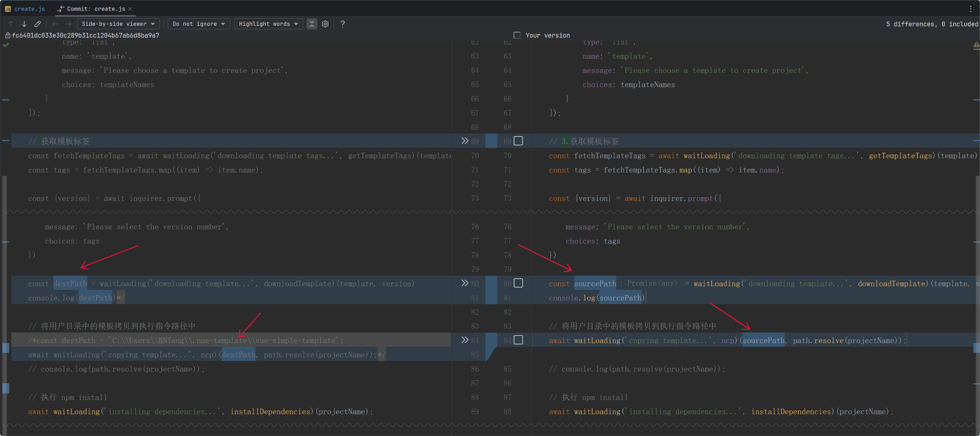980x436 pixels.
Task: Open the three-dot options menu
Action: coord(971,8)
